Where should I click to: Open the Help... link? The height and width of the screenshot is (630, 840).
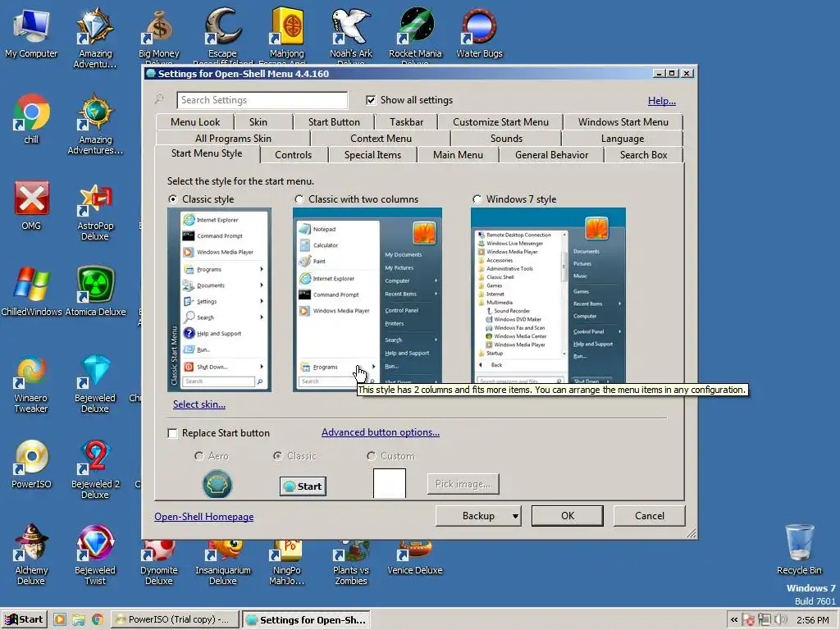(x=662, y=101)
